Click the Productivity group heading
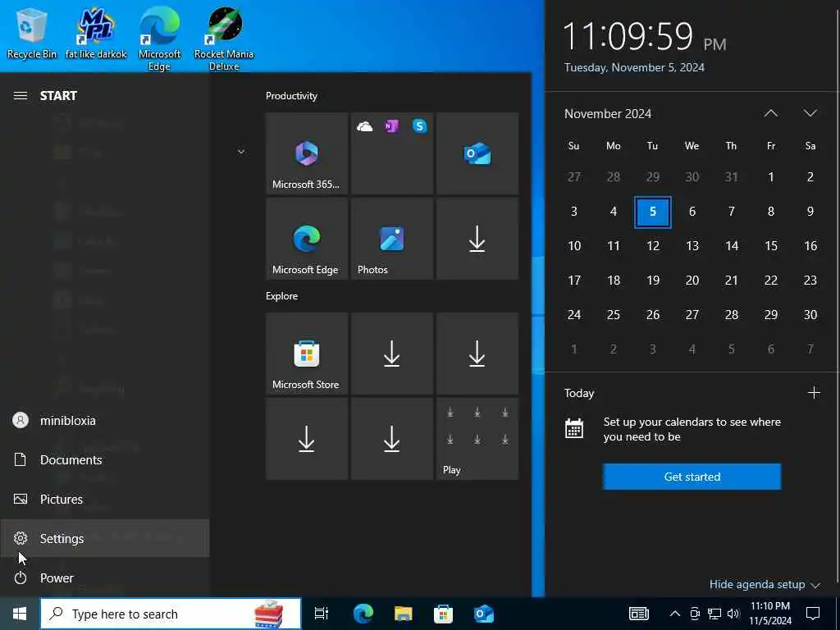This screenshot has width=840, height=630. tap(291, 96)
